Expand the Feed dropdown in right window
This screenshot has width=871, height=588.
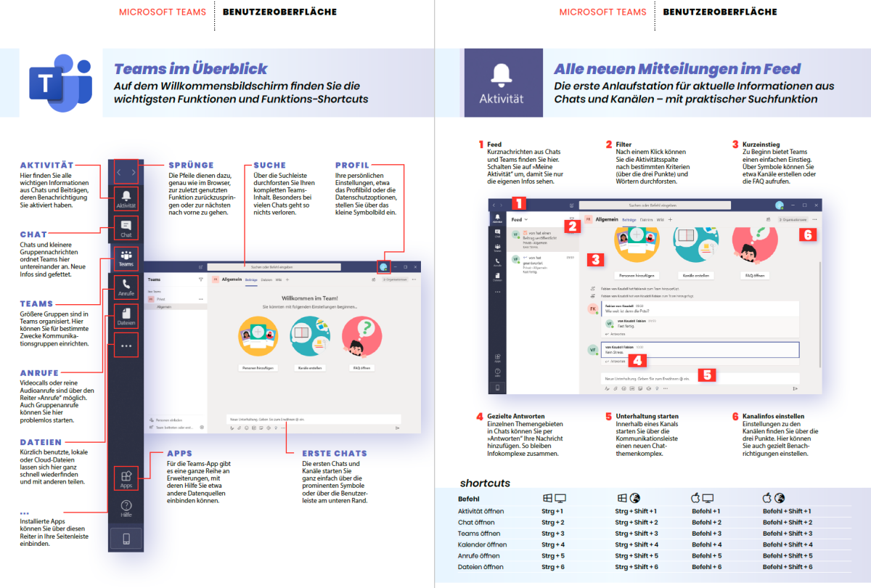pyautogui.click(x=520, y=219)
